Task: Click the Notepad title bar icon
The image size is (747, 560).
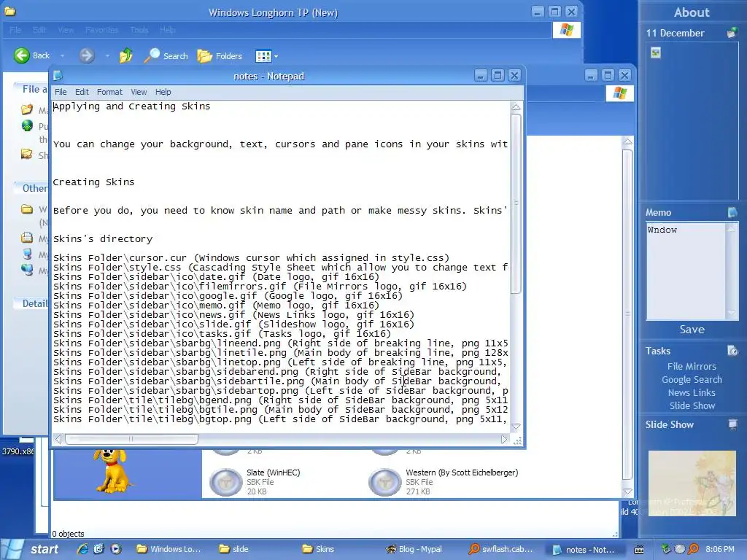Action: pyautogui.click(x=58, y=76)
